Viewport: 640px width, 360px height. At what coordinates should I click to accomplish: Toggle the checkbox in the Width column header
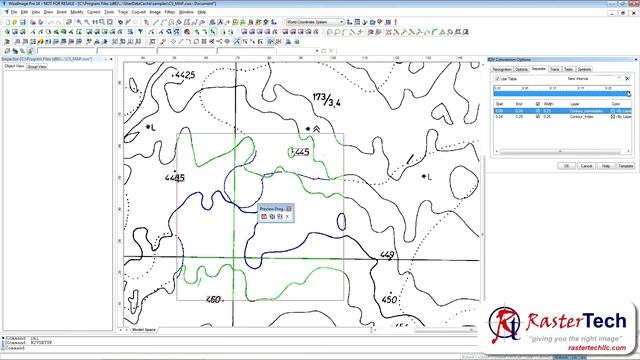[x=538, y=104]
